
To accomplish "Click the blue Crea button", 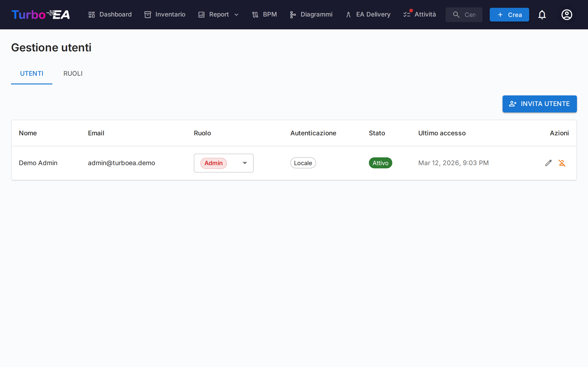I will pos(509,14).
